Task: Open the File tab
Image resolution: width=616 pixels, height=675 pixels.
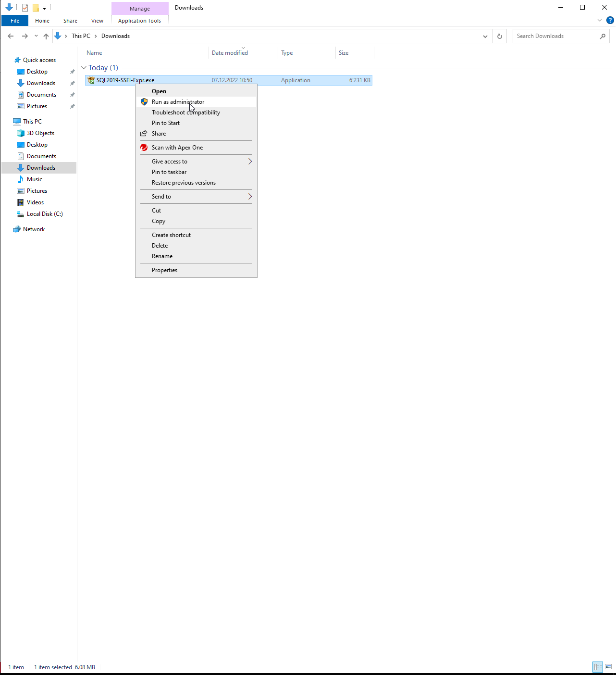Action: 15,21
